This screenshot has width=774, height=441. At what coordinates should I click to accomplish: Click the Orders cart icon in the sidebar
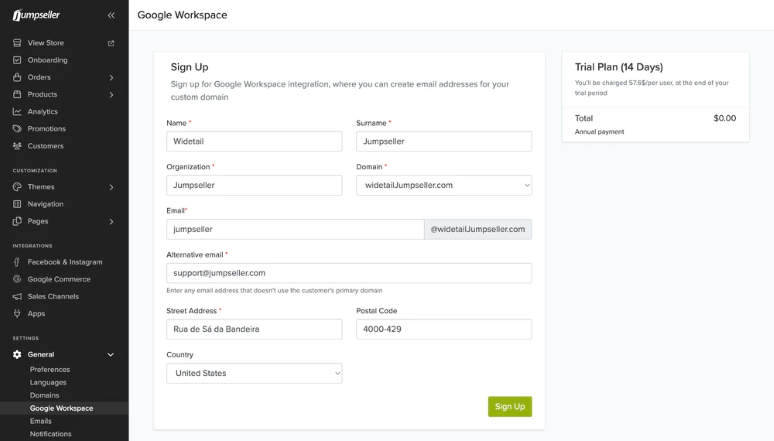[17, 77]
